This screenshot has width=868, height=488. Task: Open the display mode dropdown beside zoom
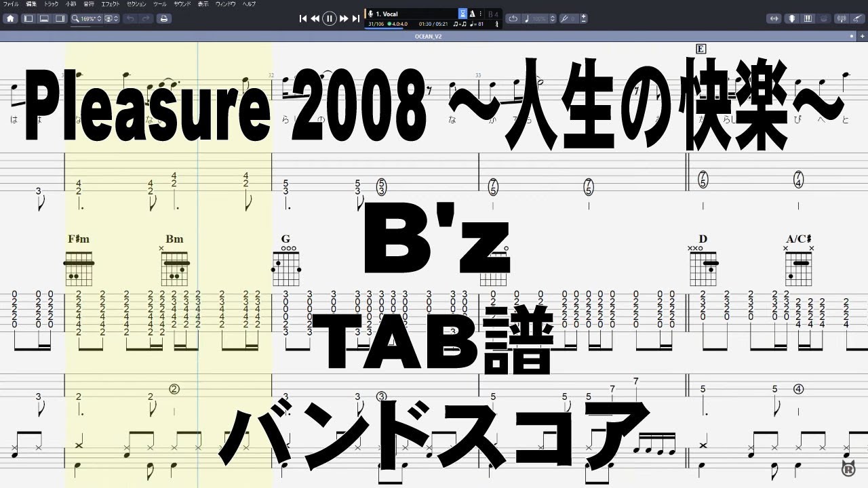[x=112, y=18]
